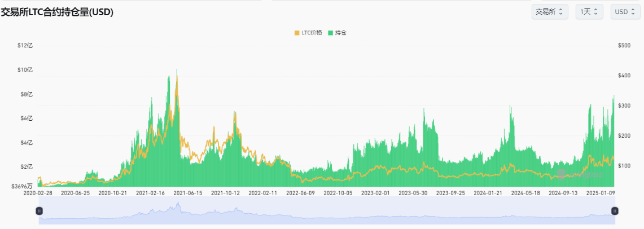Click the $6亿 left axis label
Screen dimensions: 644x229
point(26,118)
